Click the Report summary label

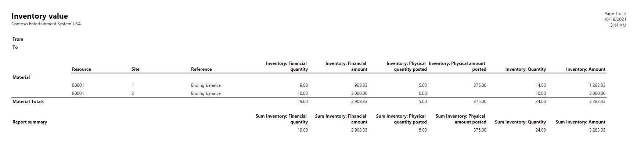(x=30, y=122)
